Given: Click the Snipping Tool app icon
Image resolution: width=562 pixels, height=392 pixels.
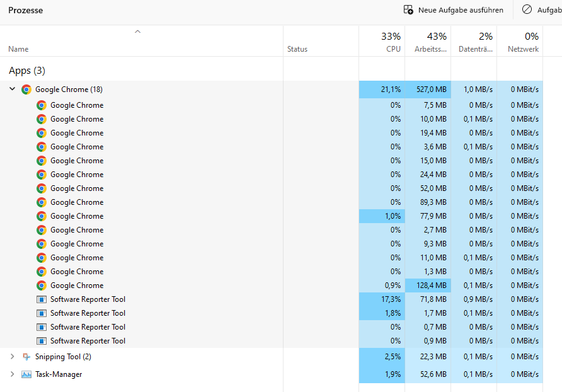Looking at the screenshot, I should [x=26, y=357].
